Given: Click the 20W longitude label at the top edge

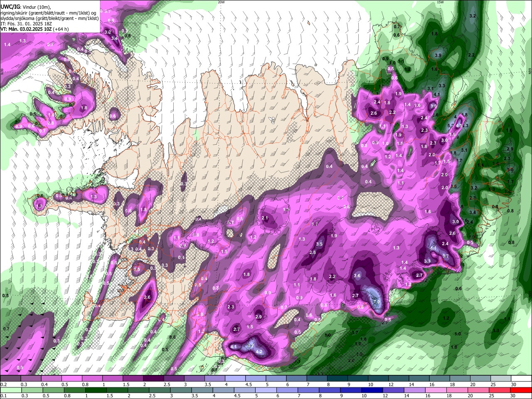Looking at the screenshot, I should pyautogui.click(x=221, y=2).
